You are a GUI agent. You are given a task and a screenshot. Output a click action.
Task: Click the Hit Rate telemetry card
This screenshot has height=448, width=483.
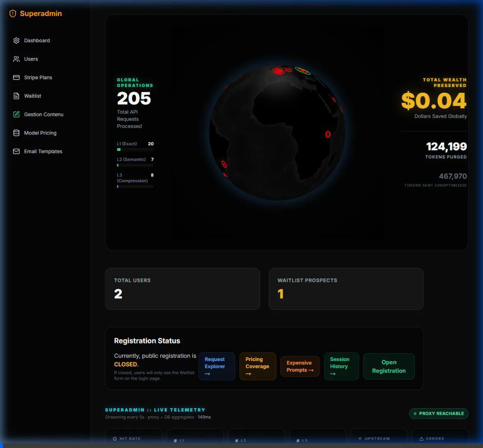click(x=134, y=437)
